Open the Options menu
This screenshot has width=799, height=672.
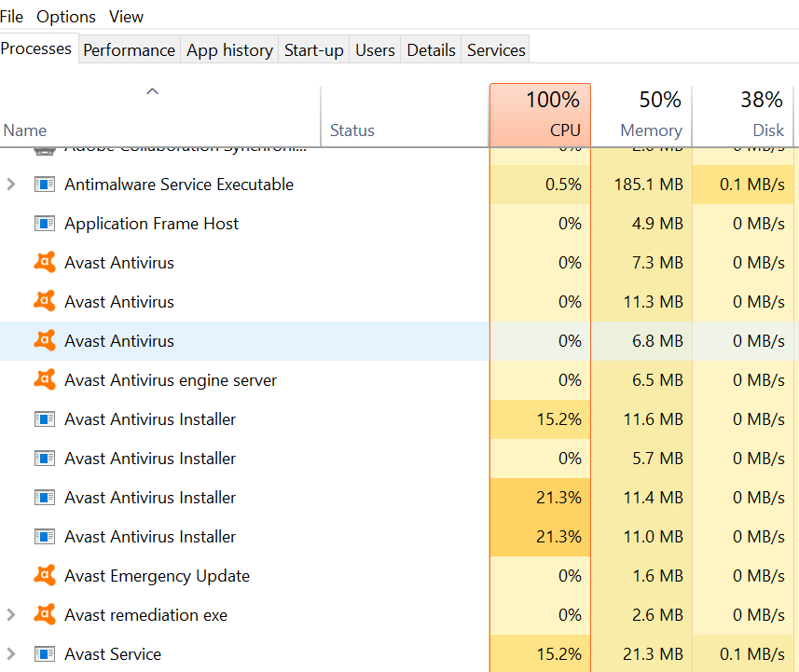66,17
